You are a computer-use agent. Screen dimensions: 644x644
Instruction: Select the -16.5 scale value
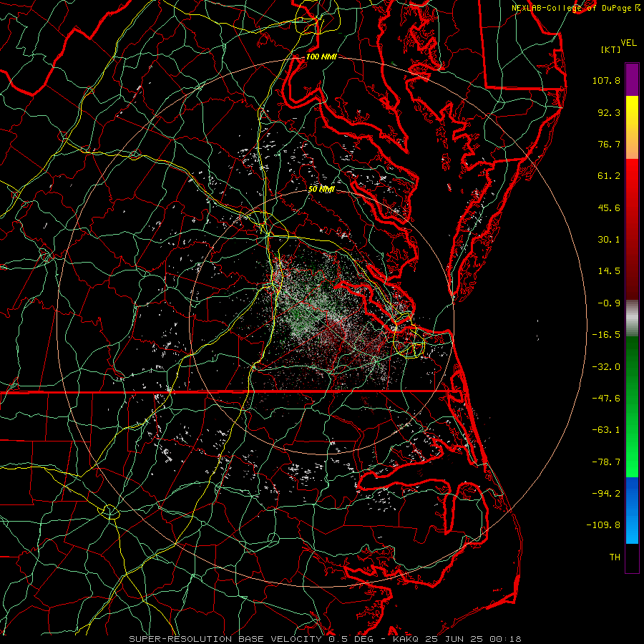click(606, 335)
